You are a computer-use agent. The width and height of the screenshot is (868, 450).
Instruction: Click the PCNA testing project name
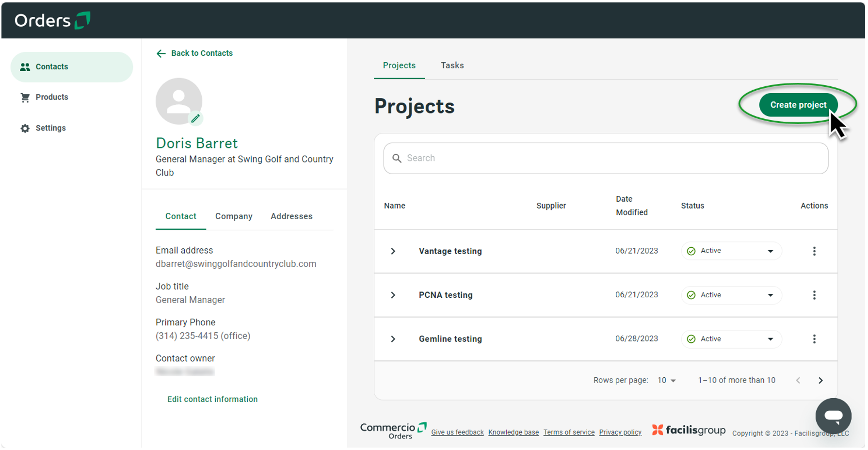click(446, 295)
